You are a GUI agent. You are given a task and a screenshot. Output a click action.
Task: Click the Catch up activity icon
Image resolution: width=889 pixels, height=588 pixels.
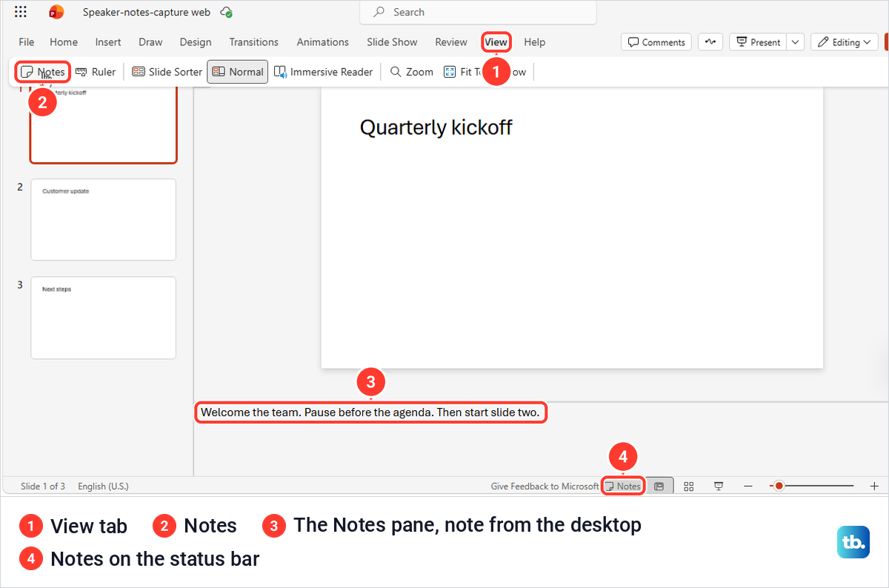point(710,42)
